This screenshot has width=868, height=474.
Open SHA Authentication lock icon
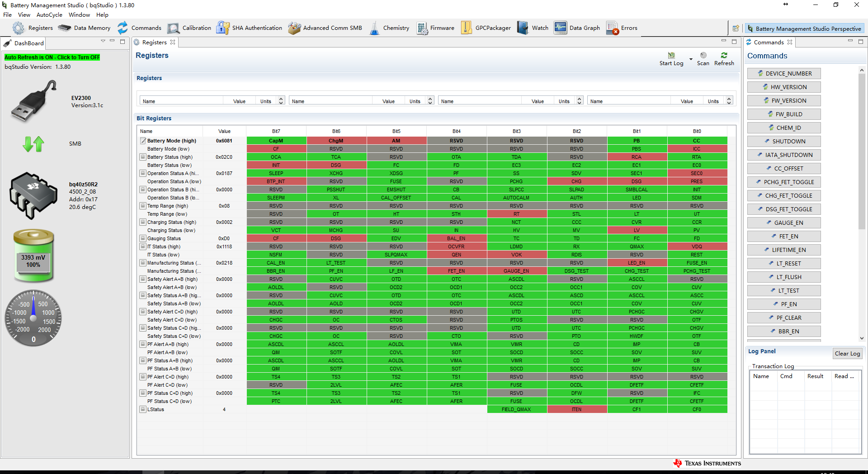coord(222,28)
